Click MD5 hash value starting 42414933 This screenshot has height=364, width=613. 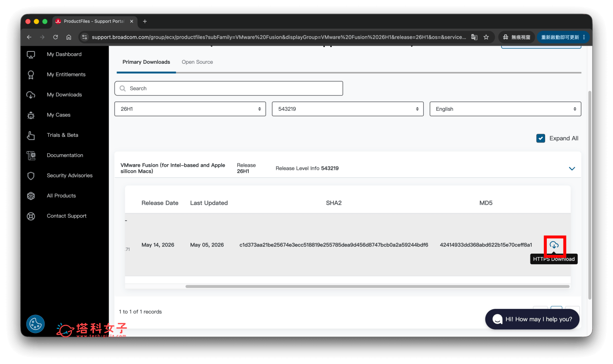point(486,245)
